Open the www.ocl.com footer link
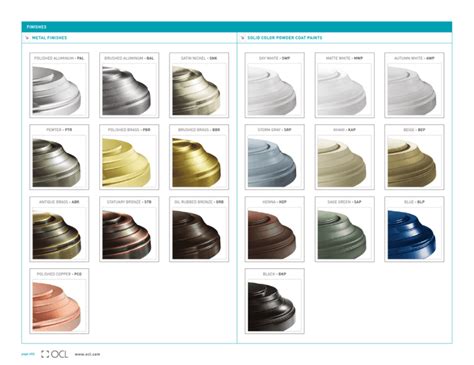 click(x=87, y=354)
